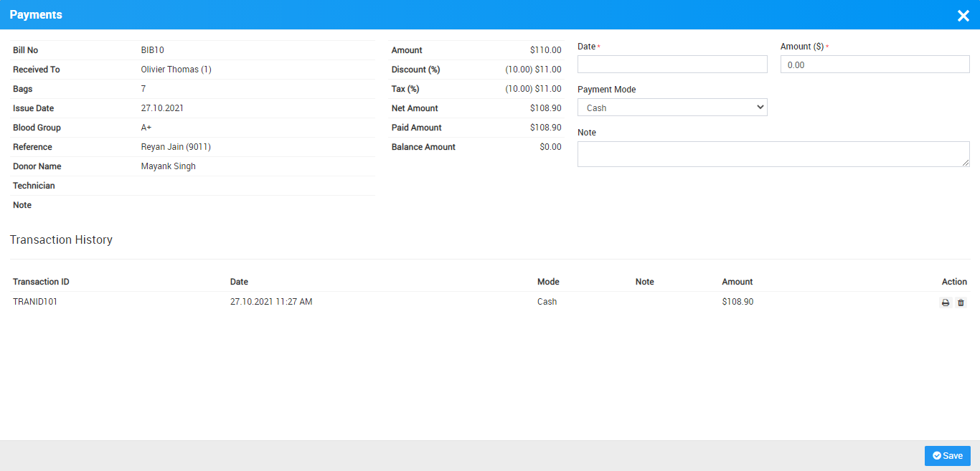Click the $0.00 balance amount value
980x471 pixels.
pos(551,147)
